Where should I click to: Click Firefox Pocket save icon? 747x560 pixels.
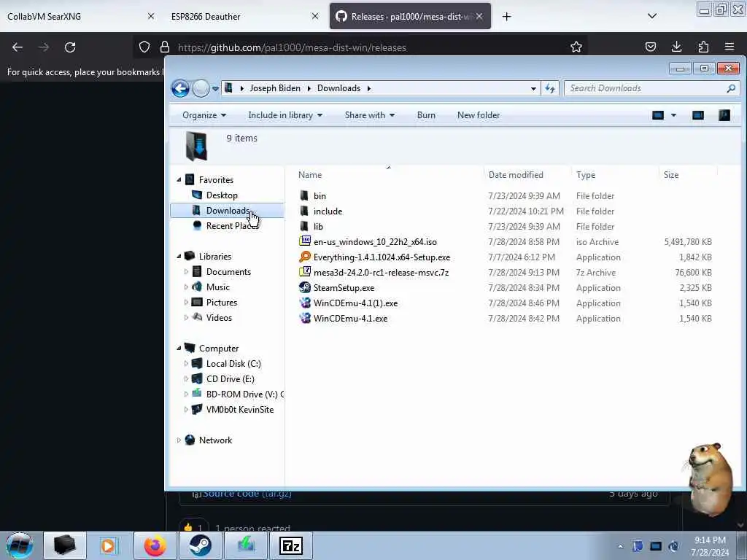[650, 47]
